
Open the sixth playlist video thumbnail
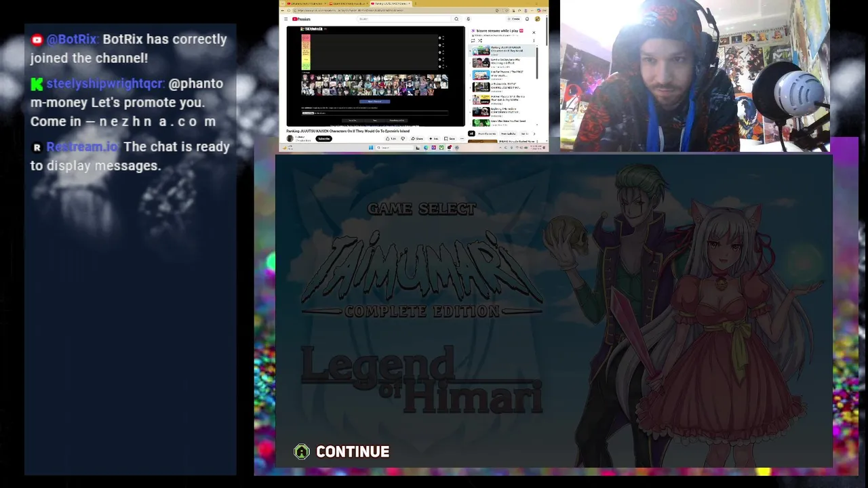click(481, 111)
